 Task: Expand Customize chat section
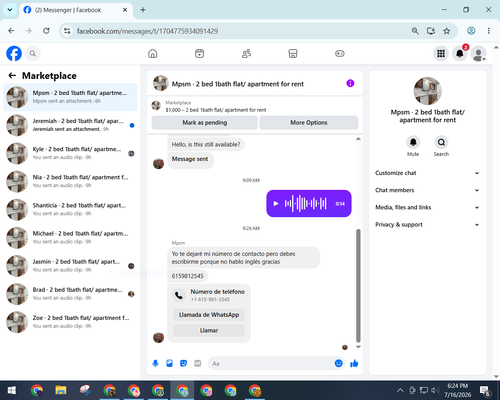[428, 173]
